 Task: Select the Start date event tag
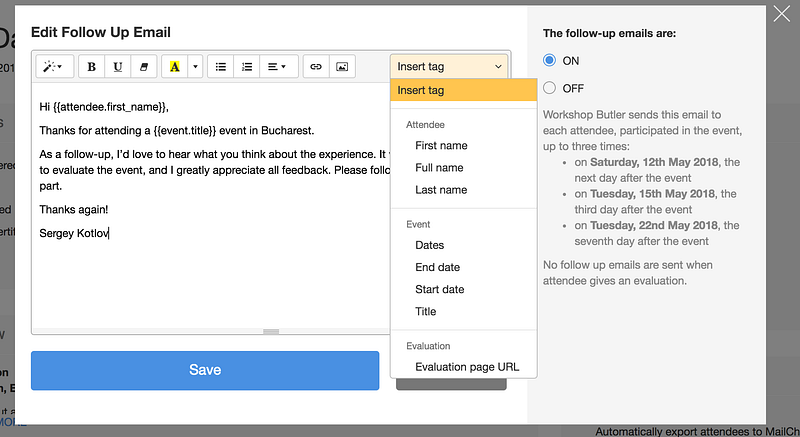[440, 289]
